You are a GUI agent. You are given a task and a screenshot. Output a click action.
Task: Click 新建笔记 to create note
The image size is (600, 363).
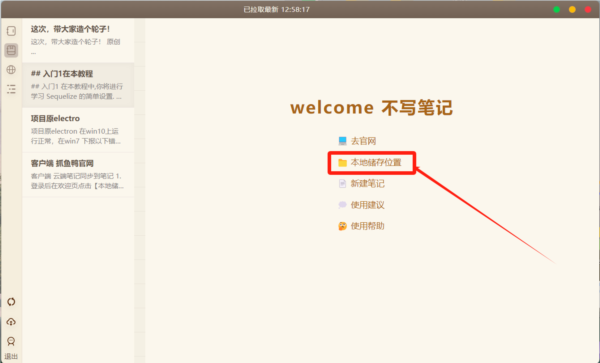click(x=368, y=184)
